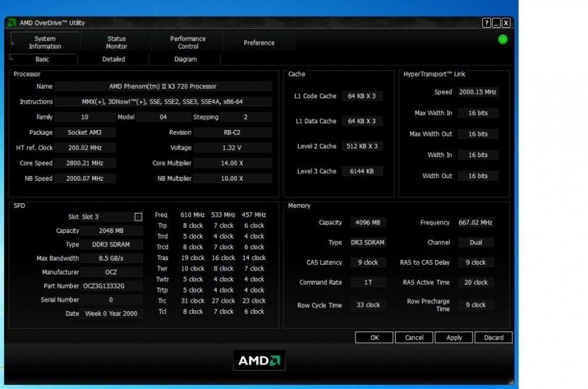Viewport: 588px width, 389px height.
Task: Go to the Preference tab
Action: point(259,43)
